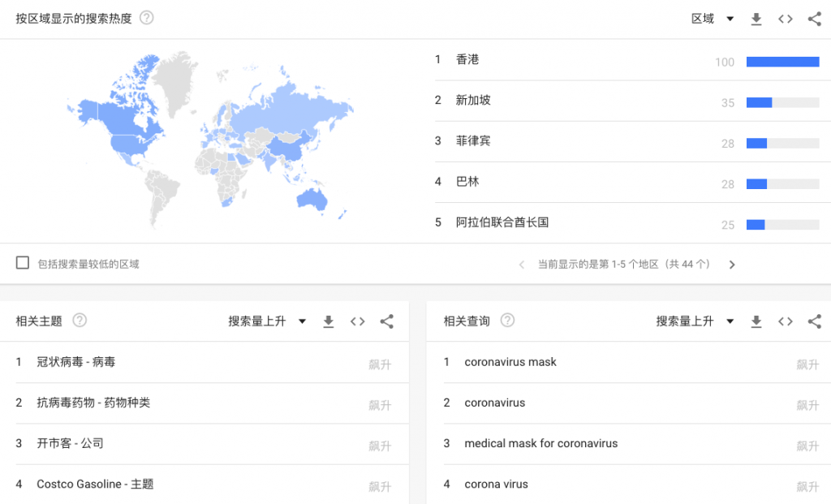Share the 相关主题 panel

pyautogui.click(x=386, y=321)
